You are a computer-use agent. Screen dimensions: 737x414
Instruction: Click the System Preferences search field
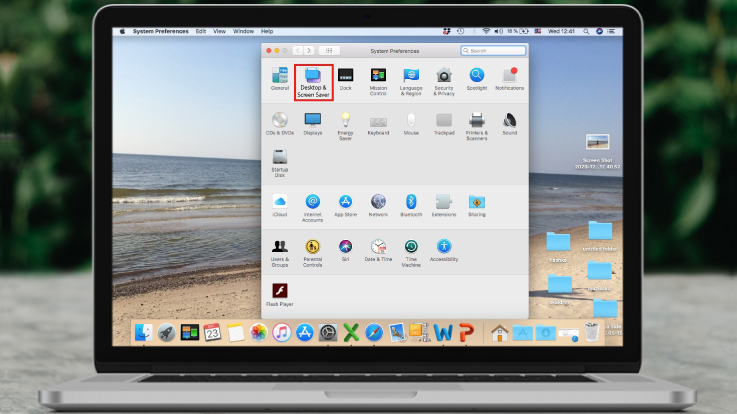[496, 50]
